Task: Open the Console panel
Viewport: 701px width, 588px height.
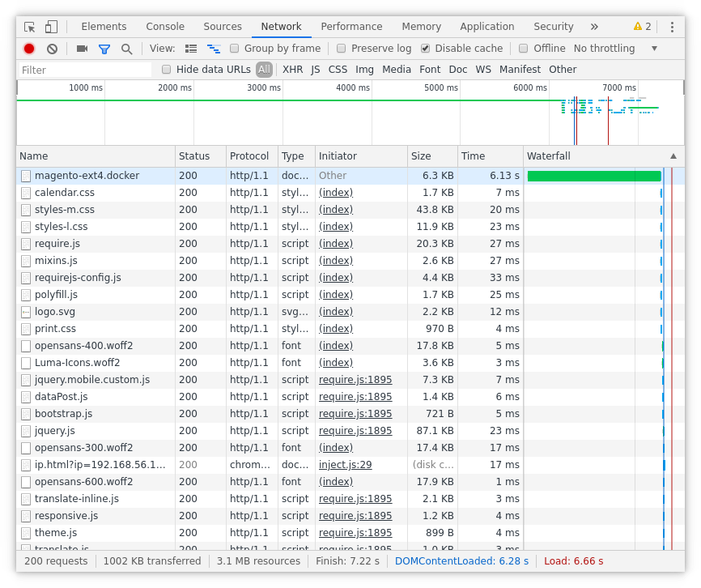Action: tap(164, 26)
